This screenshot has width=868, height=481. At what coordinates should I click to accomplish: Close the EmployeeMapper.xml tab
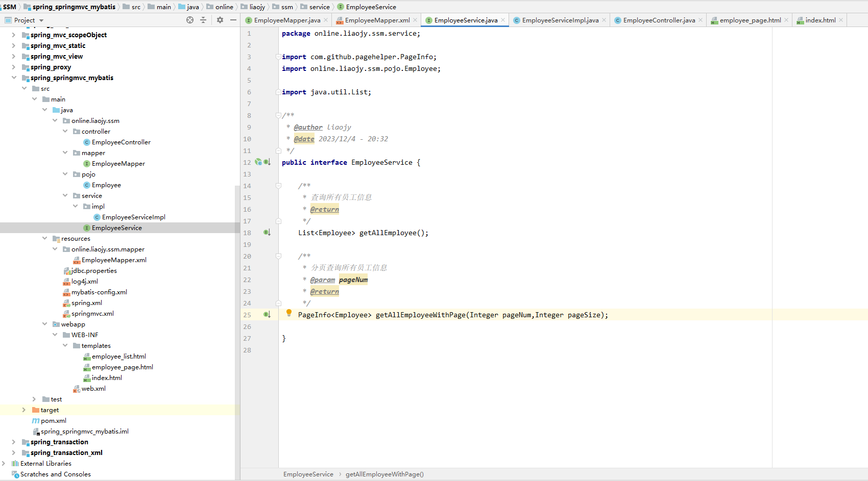pyautogui.click(x=415, y=20)
